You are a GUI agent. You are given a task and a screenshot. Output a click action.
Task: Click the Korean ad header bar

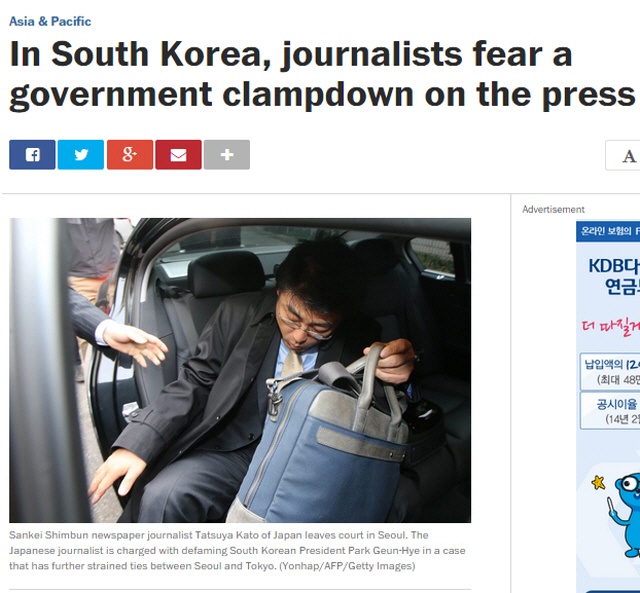click(608, 231)
